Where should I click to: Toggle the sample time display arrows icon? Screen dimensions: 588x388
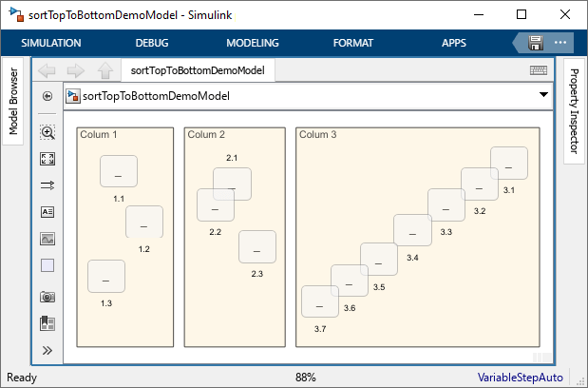pos(47,185)
